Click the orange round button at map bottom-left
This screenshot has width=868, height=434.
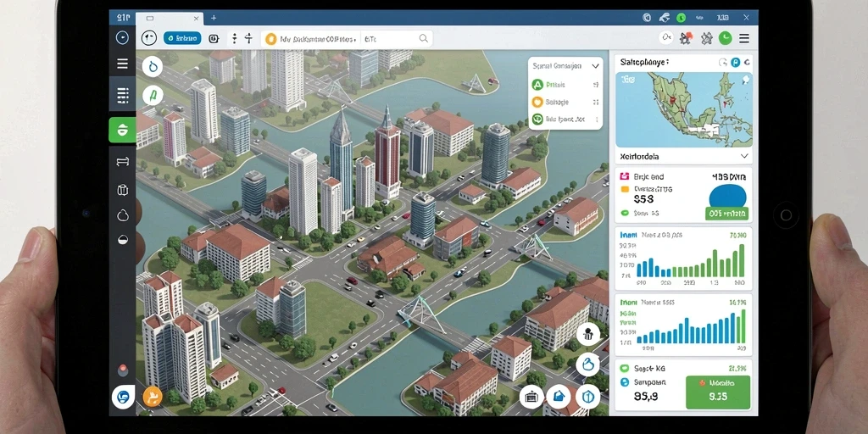[153, 397]
